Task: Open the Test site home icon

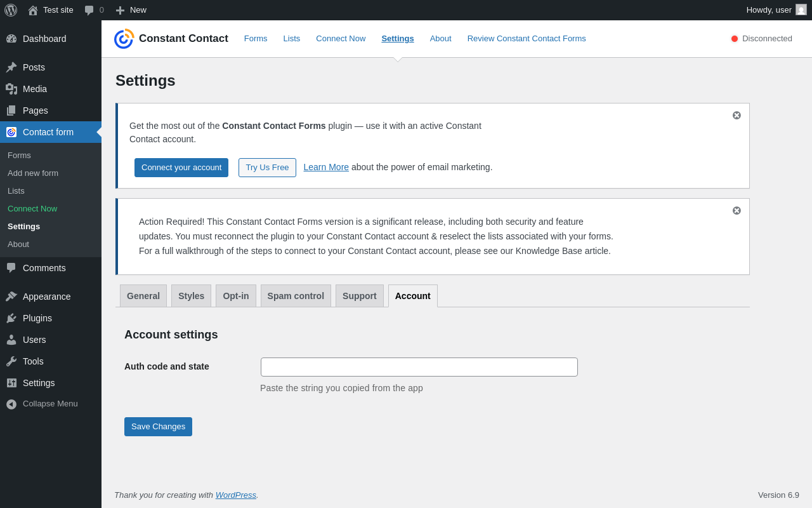Action: 33,10
